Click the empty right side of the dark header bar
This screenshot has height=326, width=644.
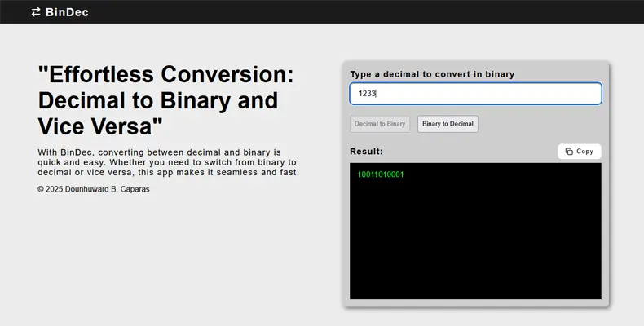[x=489, y=12]
